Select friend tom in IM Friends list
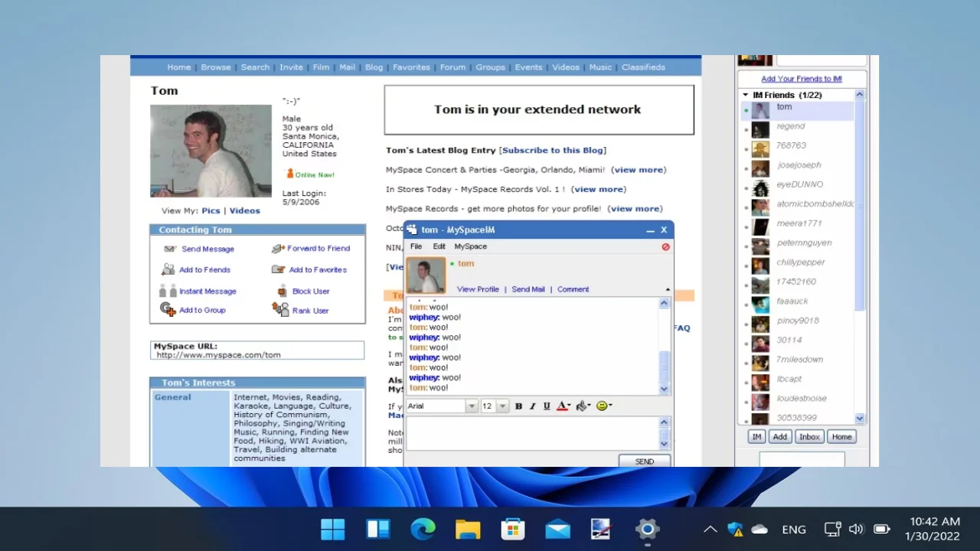The width and height of the screenshot is (980, 551). 797,111
